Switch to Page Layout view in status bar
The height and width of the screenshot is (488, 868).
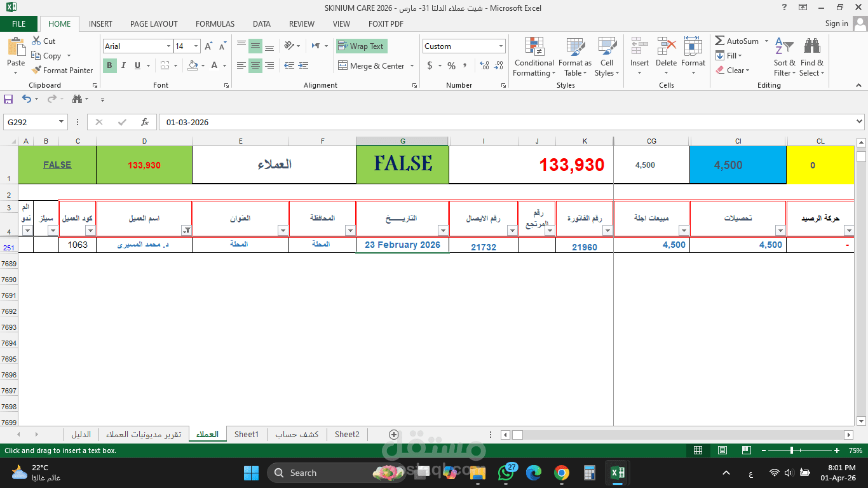722,451
